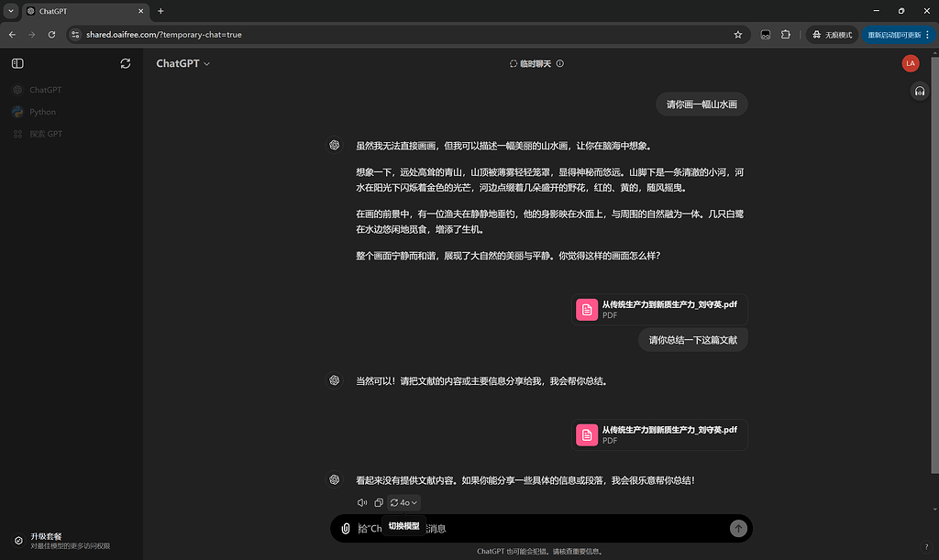The image size is (939, 560).
Task: Click the browser forward button
Action: (32, 35)
